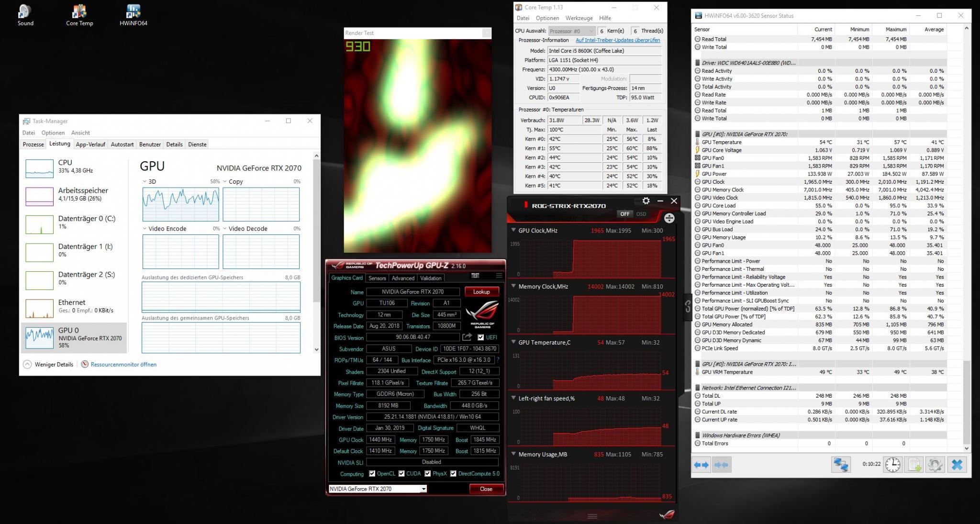The width and height of the screenshot is (980, 524).
Task: Click the Frequenz field in Core Temp
Action: coord(605,69)
